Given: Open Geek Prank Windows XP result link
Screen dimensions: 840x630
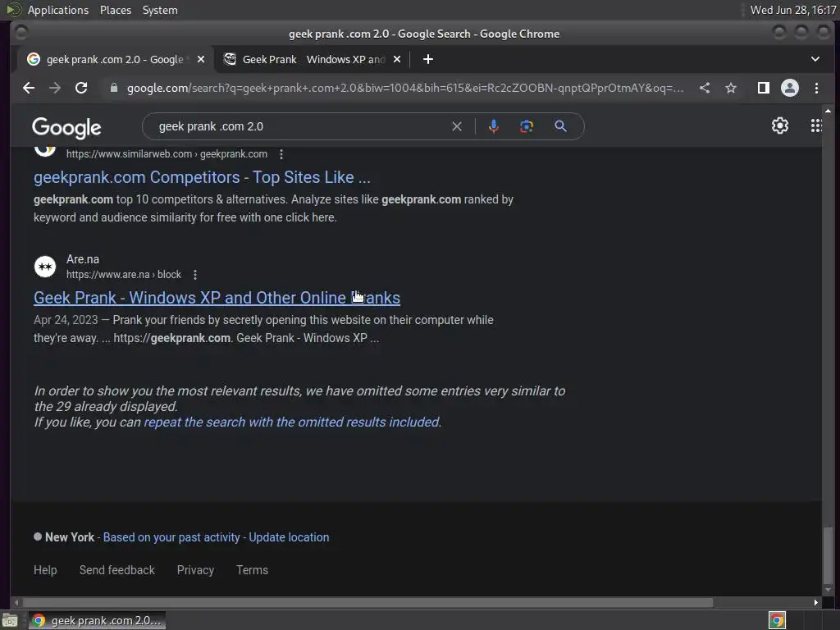Looking at the screenshot, I should point(217,298).
